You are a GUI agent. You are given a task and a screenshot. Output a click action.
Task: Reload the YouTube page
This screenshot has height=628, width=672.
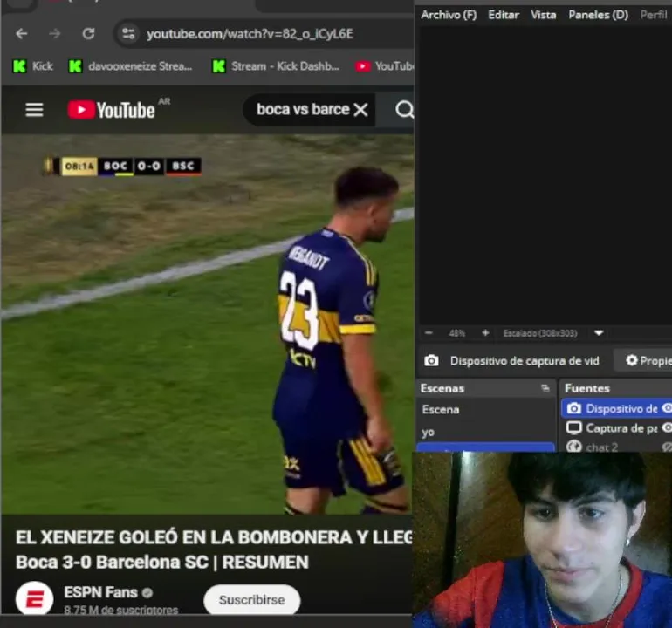tap(88, 33)
